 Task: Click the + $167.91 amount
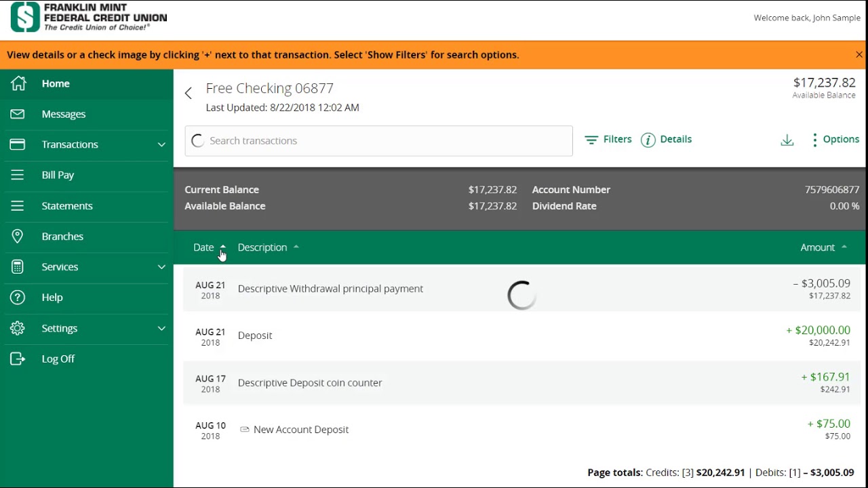(x=825, y=377)
